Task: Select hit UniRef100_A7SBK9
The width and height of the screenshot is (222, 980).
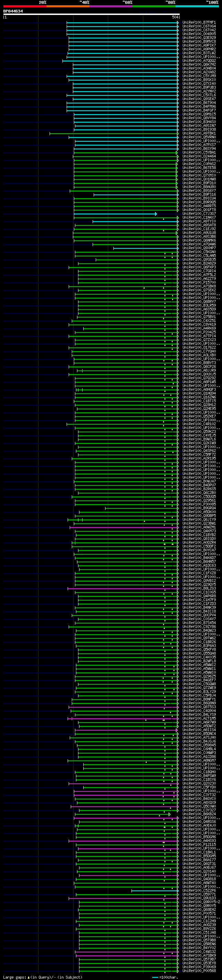Action: click(199, 956)
